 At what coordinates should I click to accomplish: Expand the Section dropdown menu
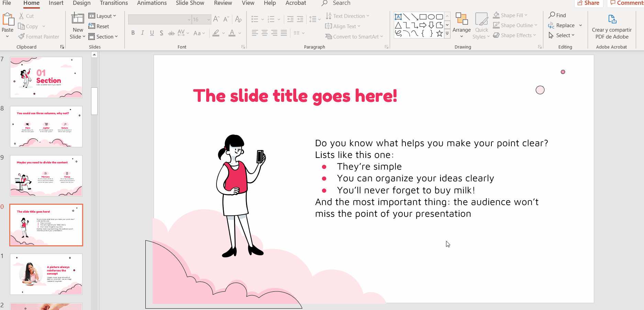coord(103,36)
